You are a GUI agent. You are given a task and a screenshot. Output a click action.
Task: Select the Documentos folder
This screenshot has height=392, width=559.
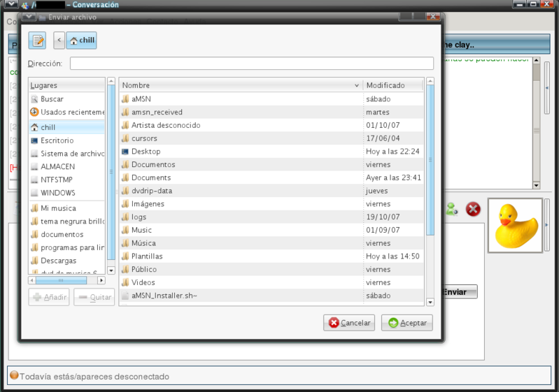click(x=241, y=164)
